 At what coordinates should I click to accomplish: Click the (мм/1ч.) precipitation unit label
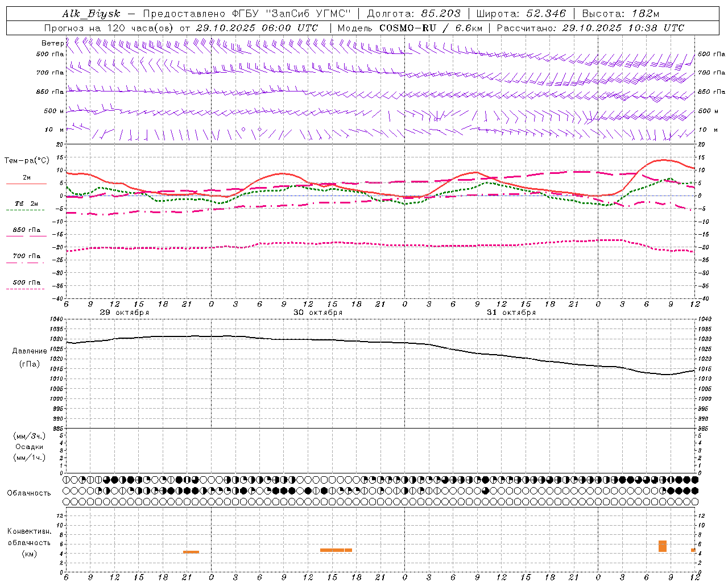point(30,458)
